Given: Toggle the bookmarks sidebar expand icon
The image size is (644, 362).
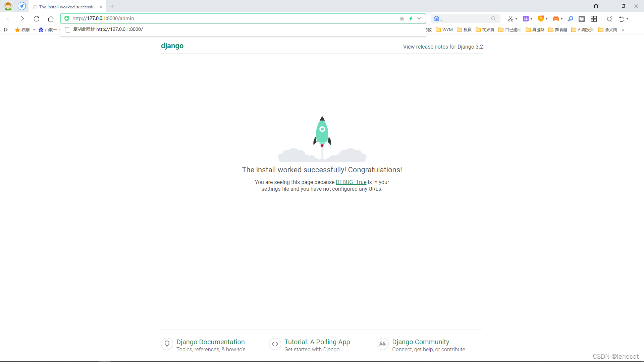Looking at the screenshot, I should 6,30.
